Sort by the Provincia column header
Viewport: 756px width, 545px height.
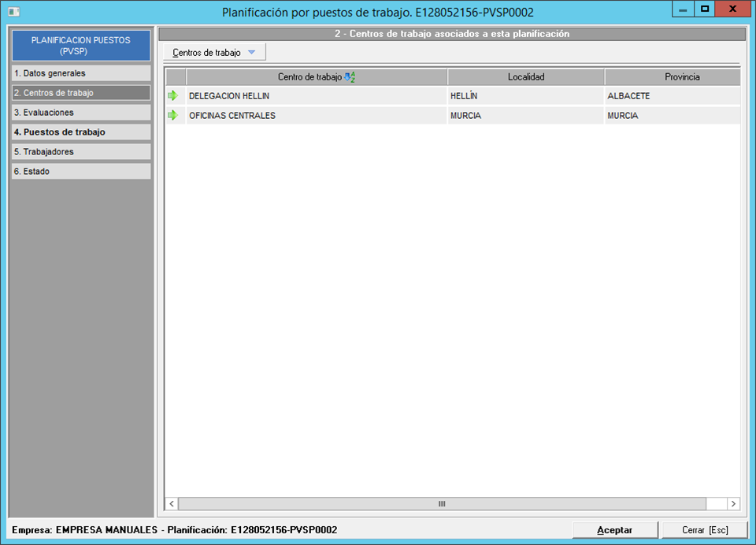point(672,77)
